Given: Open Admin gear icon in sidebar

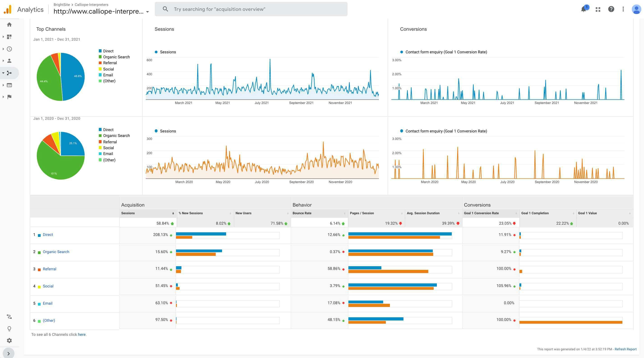Looking at the screenshot, I should click(x=9, y=340).
